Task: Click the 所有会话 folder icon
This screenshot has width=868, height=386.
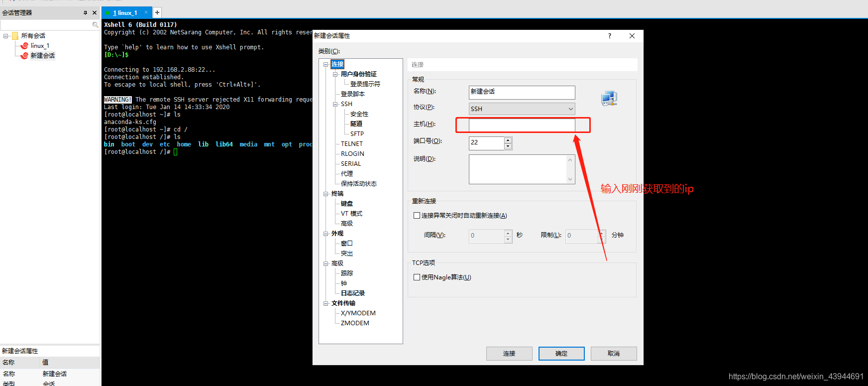Action: pyautogui.click(x=15, y=36)
